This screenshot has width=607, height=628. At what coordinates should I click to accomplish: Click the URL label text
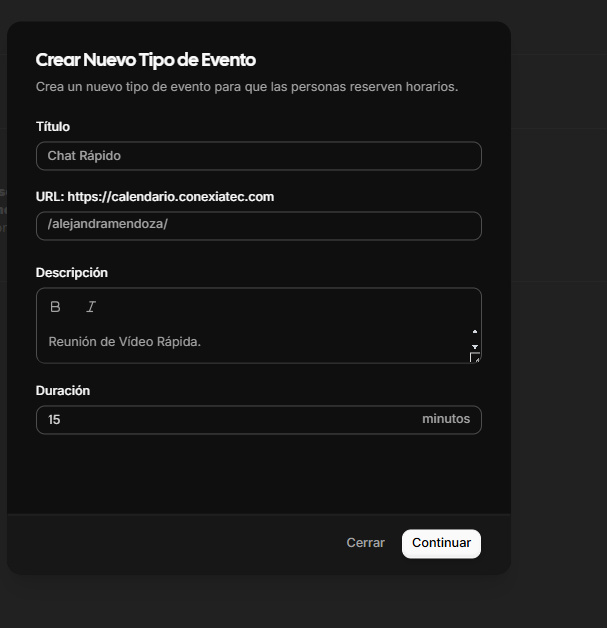pyautogui.click(x=154, y=197)
